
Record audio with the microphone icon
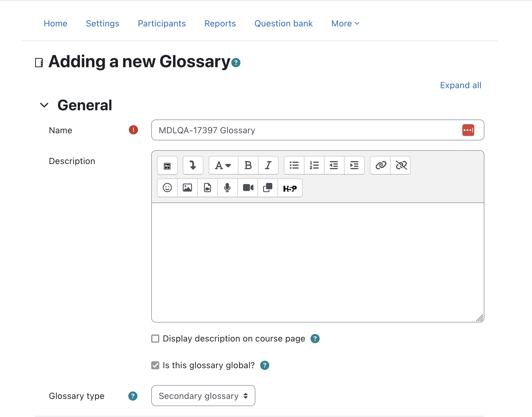tap(228, 188)
